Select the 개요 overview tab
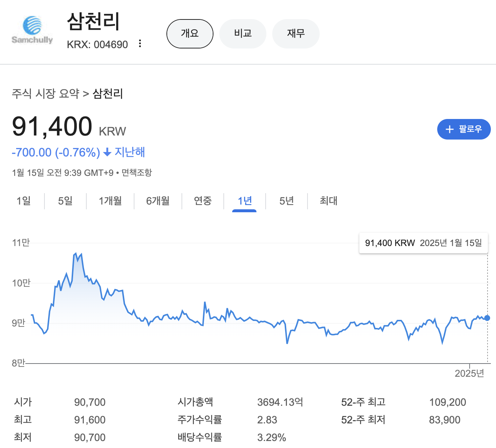 (190, 34)
